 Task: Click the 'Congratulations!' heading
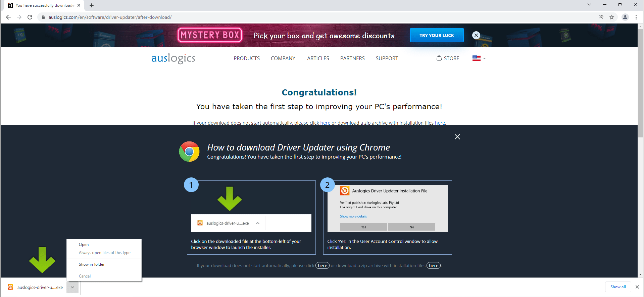tap(319, 92)
